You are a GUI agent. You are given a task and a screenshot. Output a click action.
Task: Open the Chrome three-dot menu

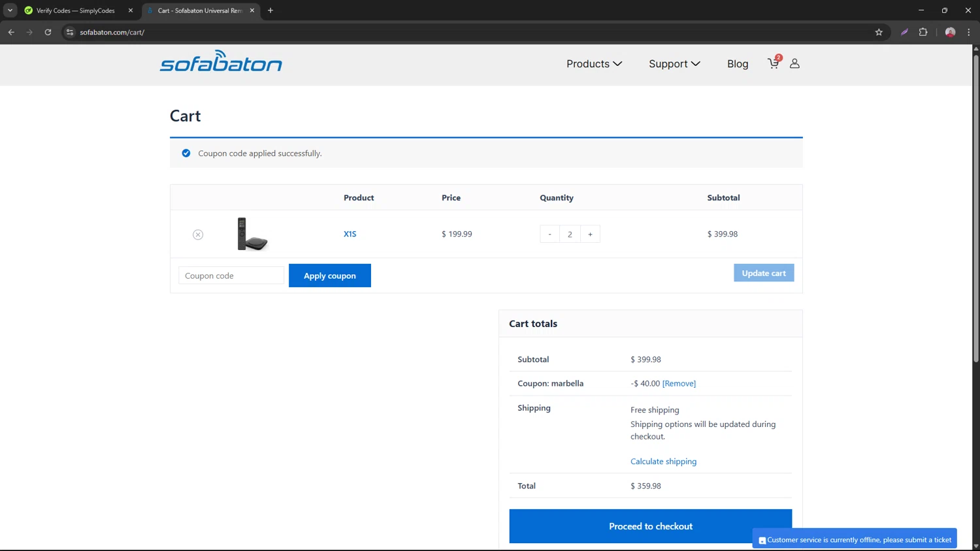968,32
